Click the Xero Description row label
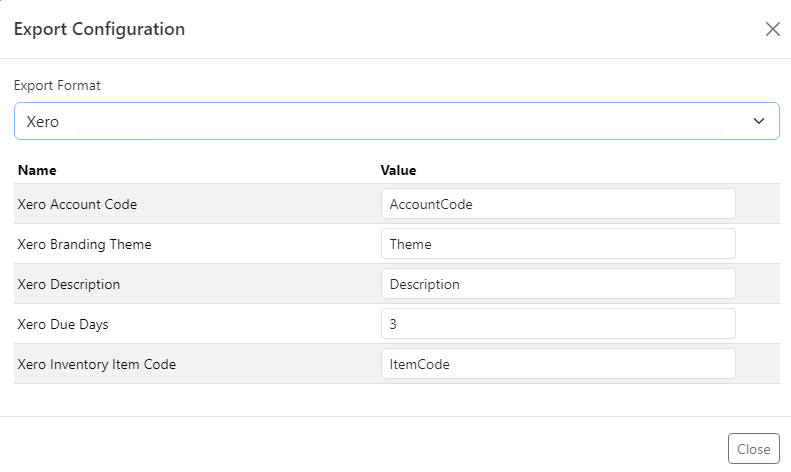 click(69, 284)
